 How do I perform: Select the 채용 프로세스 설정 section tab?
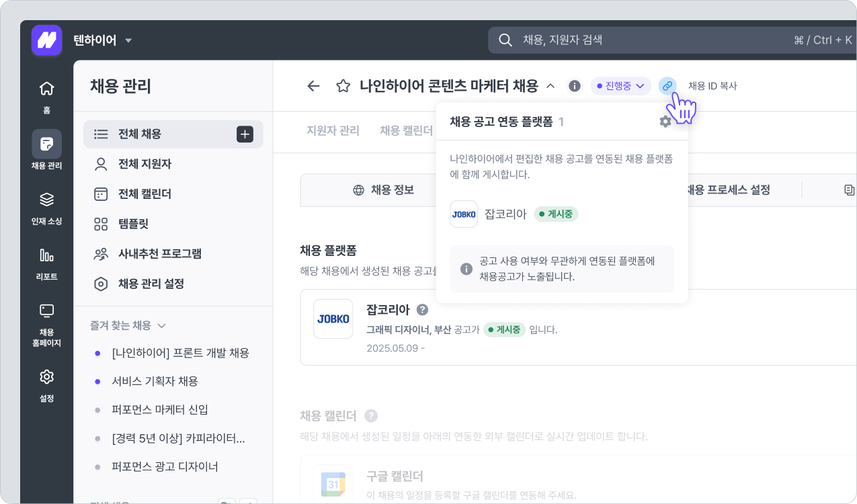(x=727, y=190)
